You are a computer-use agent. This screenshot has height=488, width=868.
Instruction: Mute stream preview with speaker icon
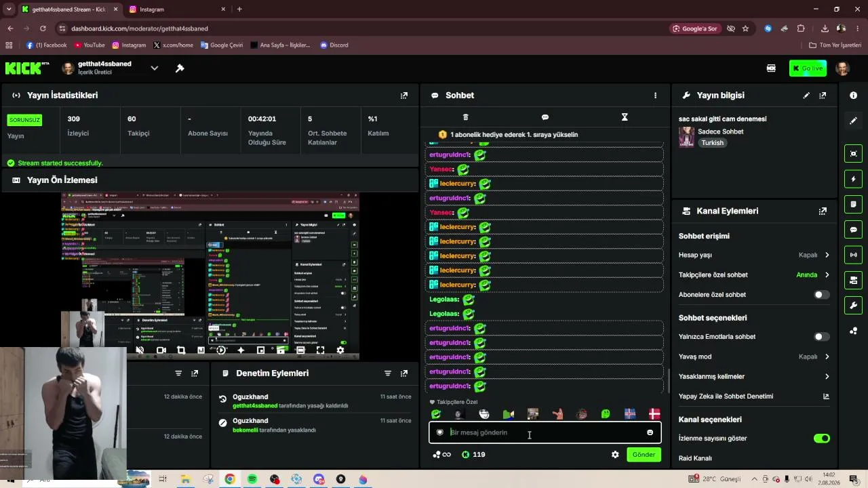pos(140,350)
